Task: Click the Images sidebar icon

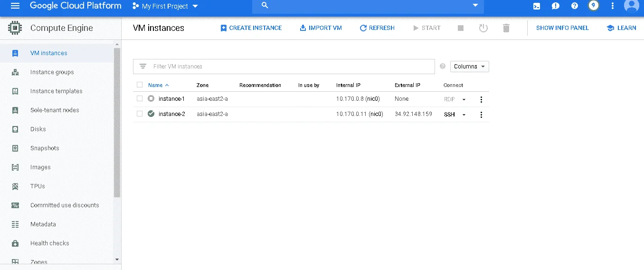Action: (x=15, y=167)
